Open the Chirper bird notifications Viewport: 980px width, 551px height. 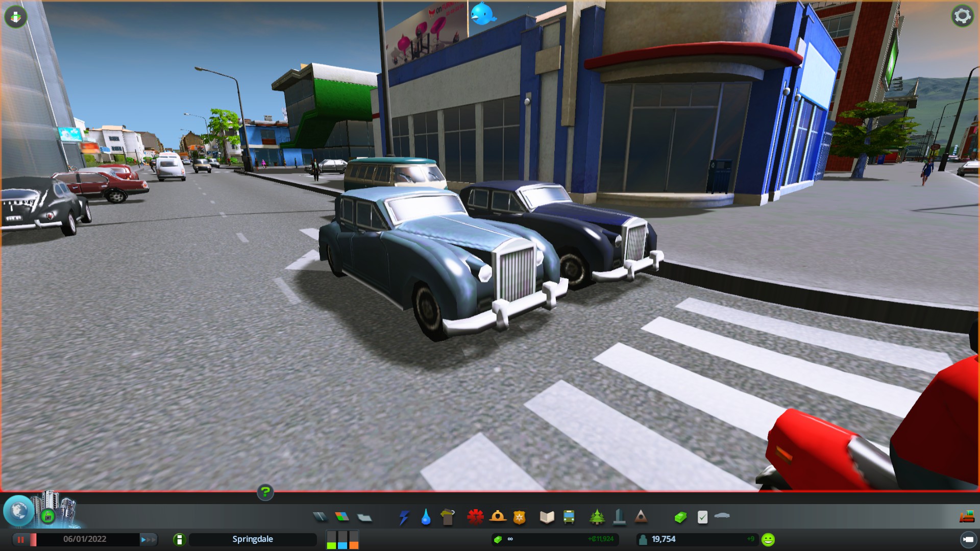click(482, 14)
